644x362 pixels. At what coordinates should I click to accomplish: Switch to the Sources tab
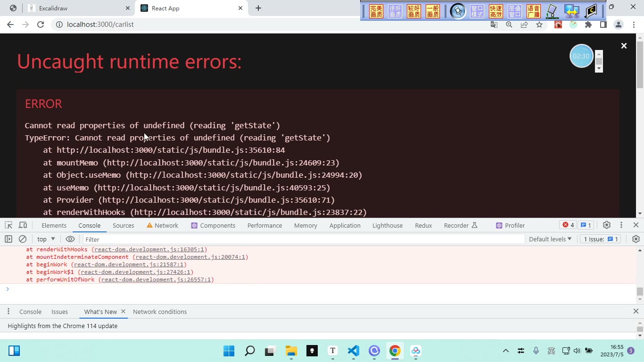tap(124, 225)
